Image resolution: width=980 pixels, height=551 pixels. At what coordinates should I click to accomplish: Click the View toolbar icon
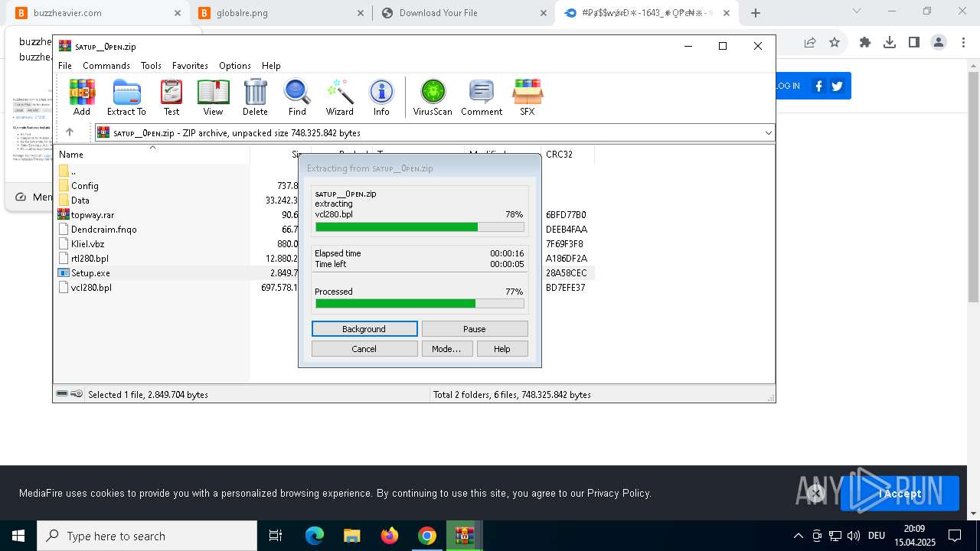pos(213,97)
